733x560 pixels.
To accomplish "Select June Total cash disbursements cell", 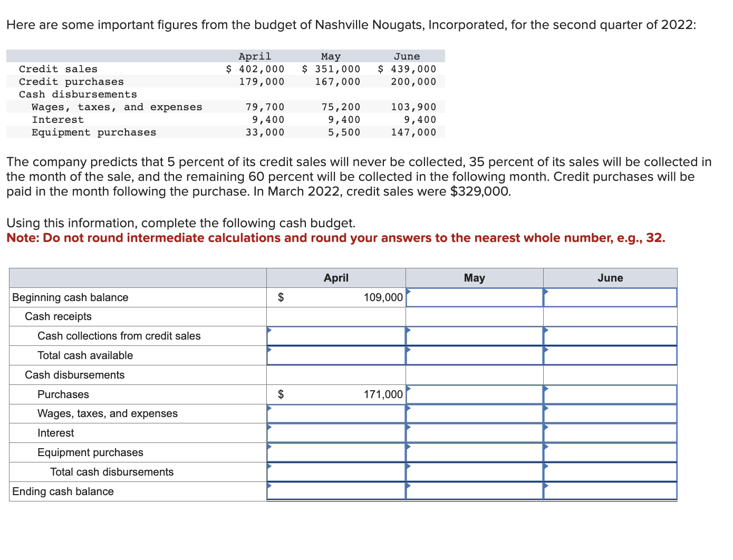I will click(x=610, y=472).
